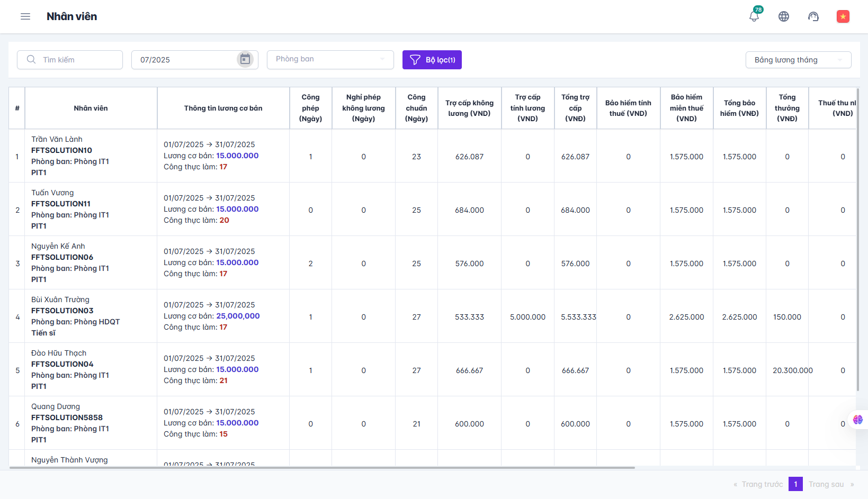Open the floating AI brain widget
This screenshot has width=868, height=499.
click(857, 420)
